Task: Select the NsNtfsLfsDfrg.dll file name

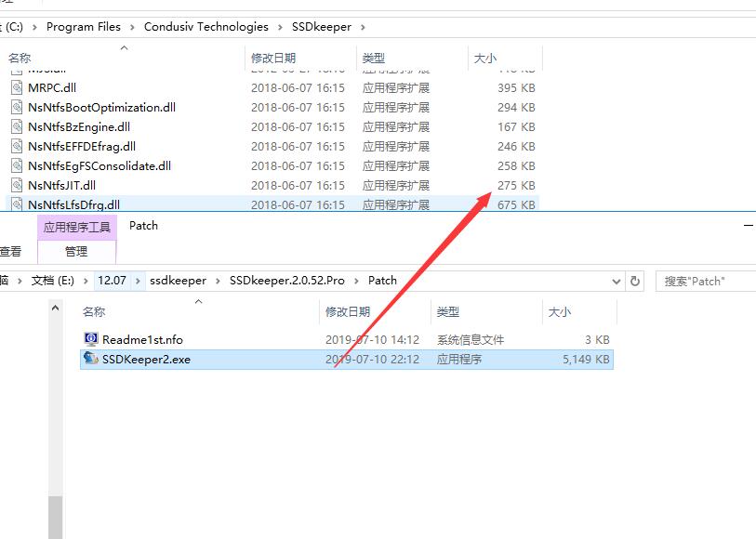Action: pyautogui.click(x=73, y=204)
